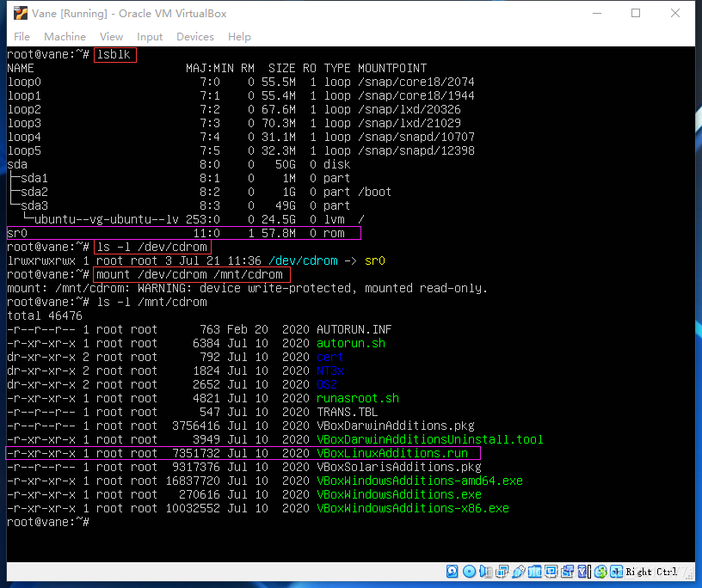Click the Right Ctrl host key label
The height and width of the screenshot is (588, 702).
(x=651, y=572)
